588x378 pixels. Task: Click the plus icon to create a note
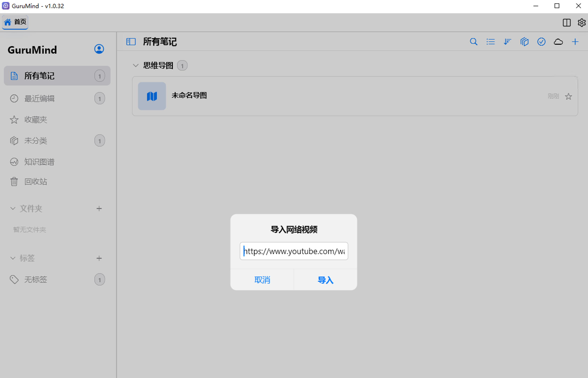(575, 42)
